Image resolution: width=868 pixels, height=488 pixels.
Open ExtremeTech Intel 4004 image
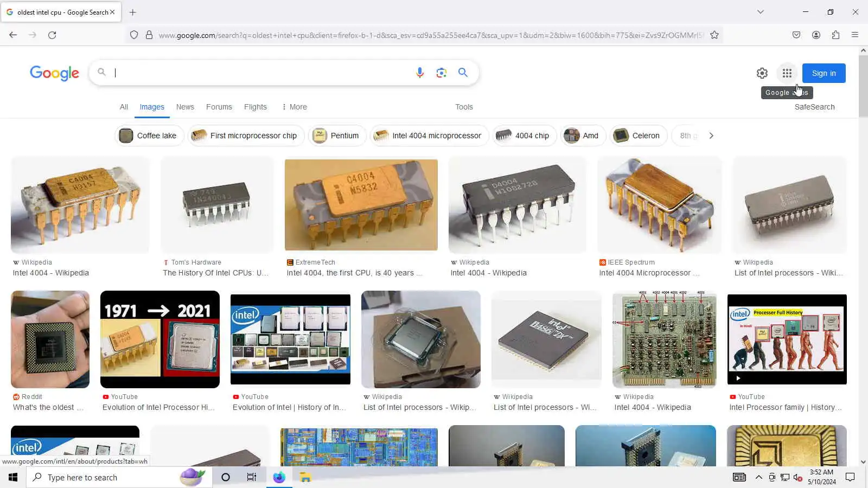tap(361, 205)
